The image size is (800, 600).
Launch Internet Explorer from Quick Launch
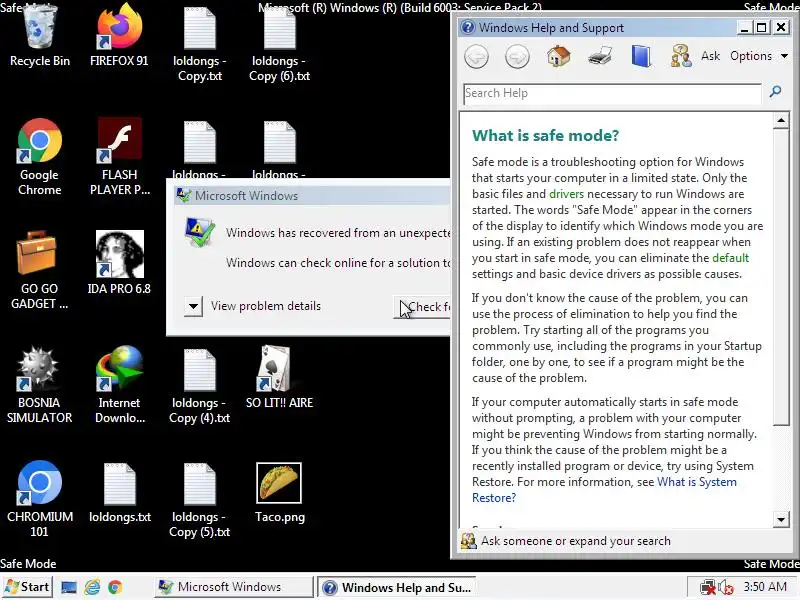click(92, 587)
